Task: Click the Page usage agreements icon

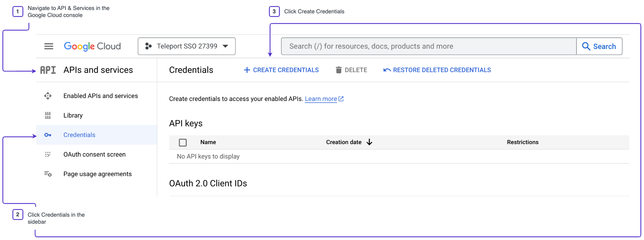Action: pos(48,174)
